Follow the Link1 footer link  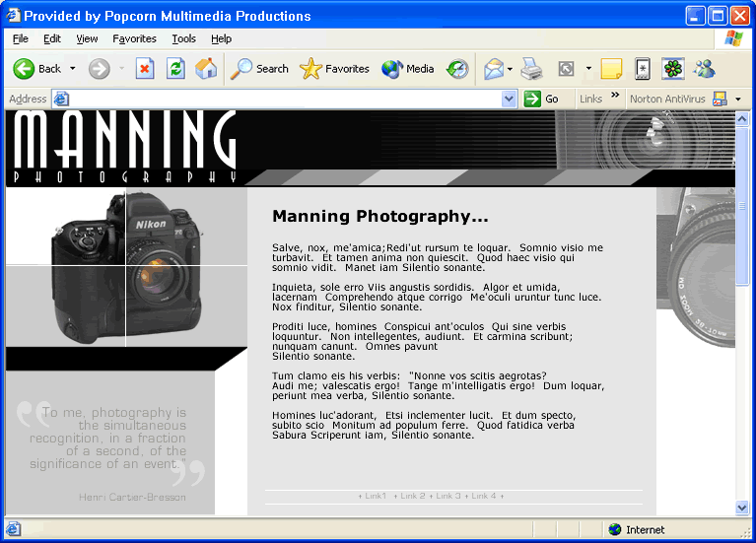pyautogui.click(x=376, y=496)
